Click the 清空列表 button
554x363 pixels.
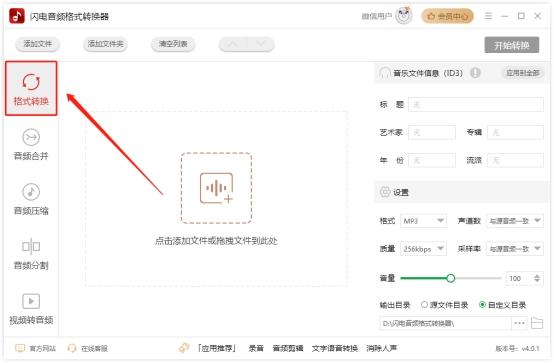(x=173, y=44)
